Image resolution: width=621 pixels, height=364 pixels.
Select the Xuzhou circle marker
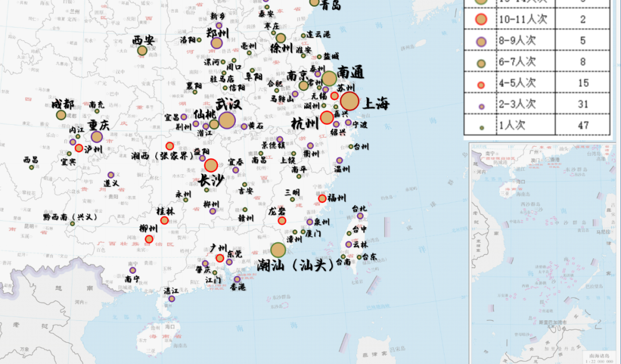(x=281, y=38)
